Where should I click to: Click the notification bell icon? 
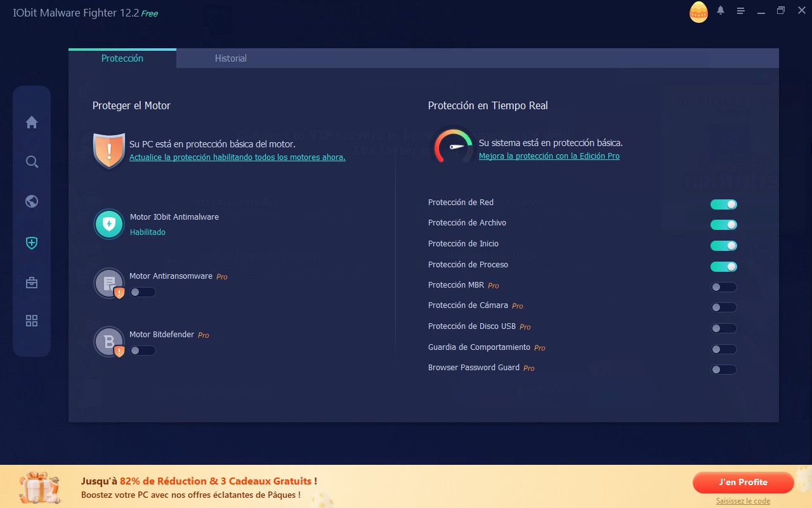(721, 11)
